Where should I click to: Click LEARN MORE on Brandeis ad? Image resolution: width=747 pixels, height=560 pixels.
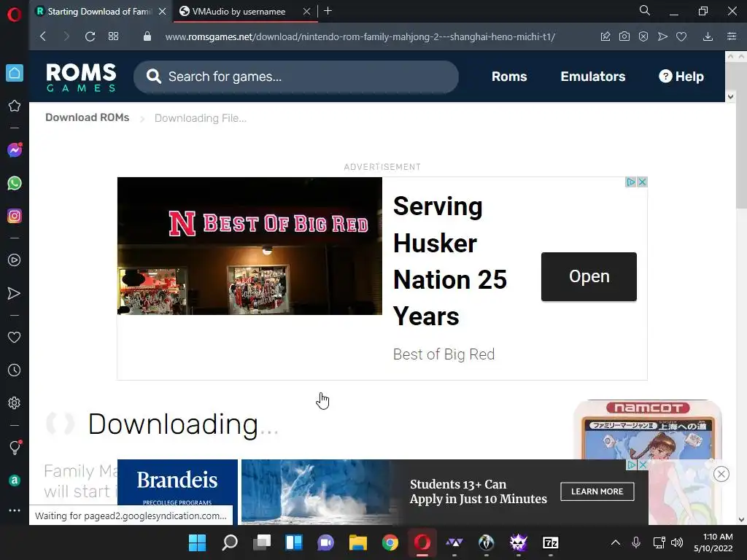point(597,491)
